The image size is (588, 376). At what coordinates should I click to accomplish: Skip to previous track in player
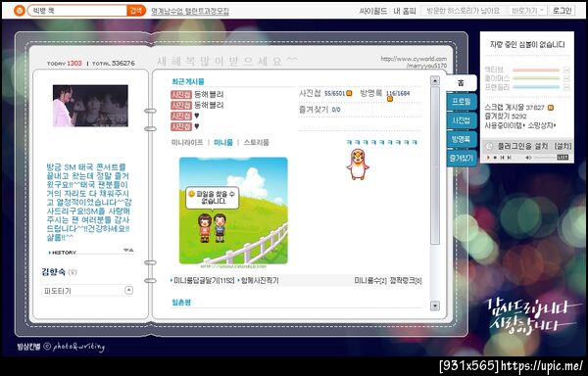tap(502, 158)
